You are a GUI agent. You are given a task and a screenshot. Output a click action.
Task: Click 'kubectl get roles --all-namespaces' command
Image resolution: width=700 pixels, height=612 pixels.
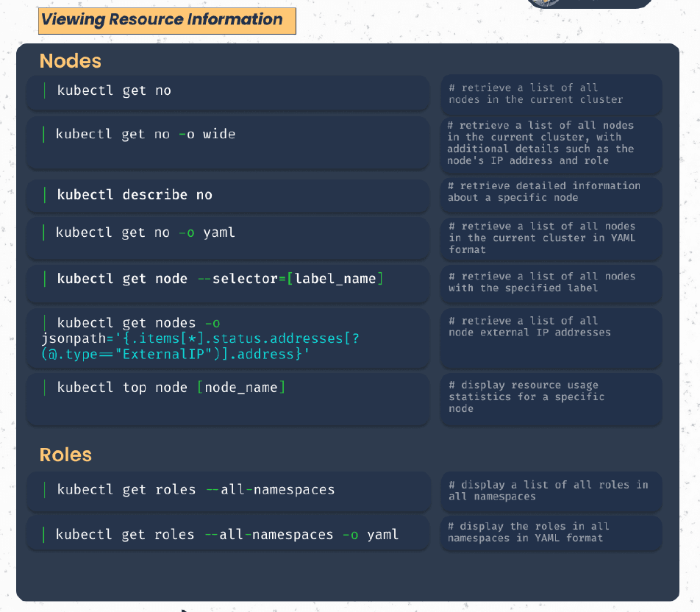(196, 490)
